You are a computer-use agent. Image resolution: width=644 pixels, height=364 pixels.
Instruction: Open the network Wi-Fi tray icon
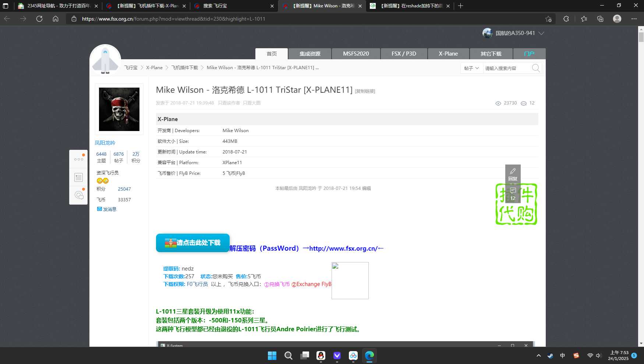click(x=590, y=356)
